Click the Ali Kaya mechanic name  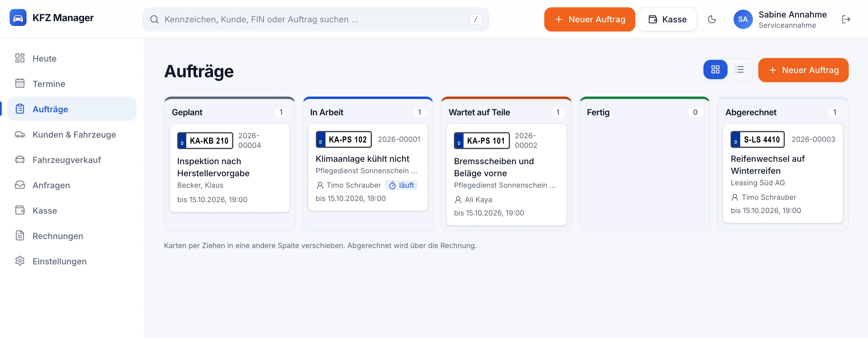click(478, 200)
